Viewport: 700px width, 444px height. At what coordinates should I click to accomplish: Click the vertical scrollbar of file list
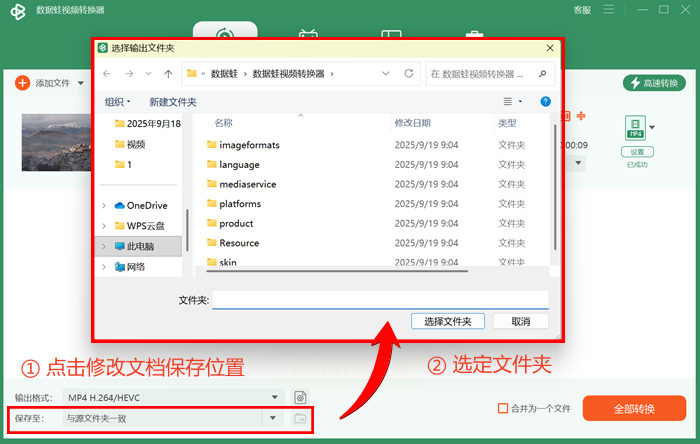(x=555, y=187)
